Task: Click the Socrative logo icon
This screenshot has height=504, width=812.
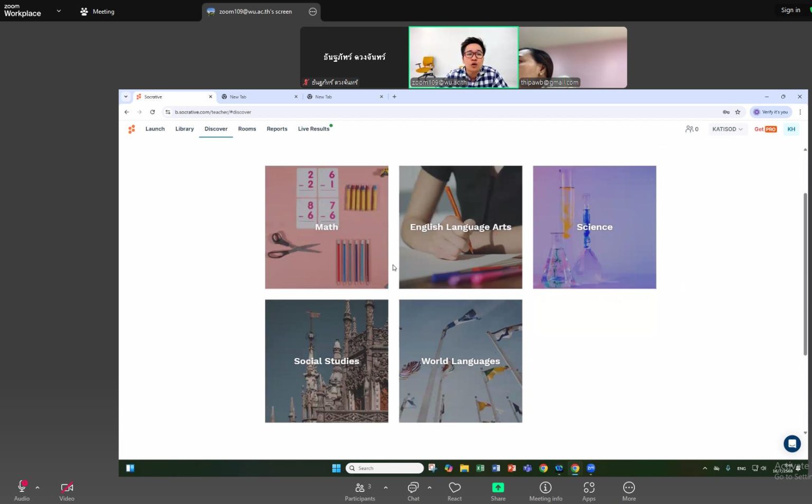Action: click(132, 129)
